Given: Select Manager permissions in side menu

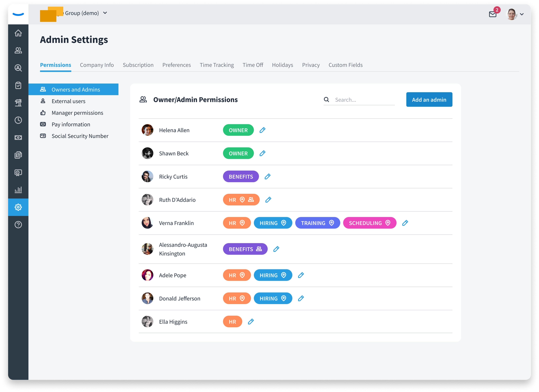Looking at the screenshot, I should tap(77, 113).
